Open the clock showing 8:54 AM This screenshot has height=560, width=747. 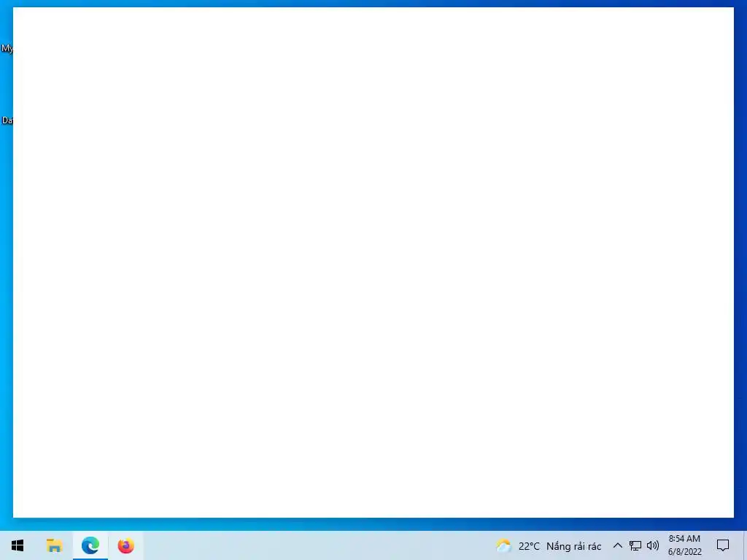[684, 545]
